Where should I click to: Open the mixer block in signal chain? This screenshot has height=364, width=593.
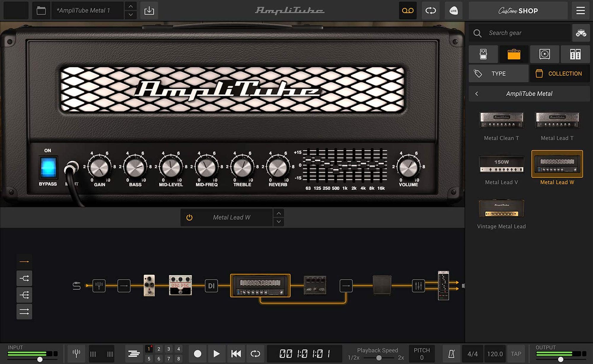418,286
